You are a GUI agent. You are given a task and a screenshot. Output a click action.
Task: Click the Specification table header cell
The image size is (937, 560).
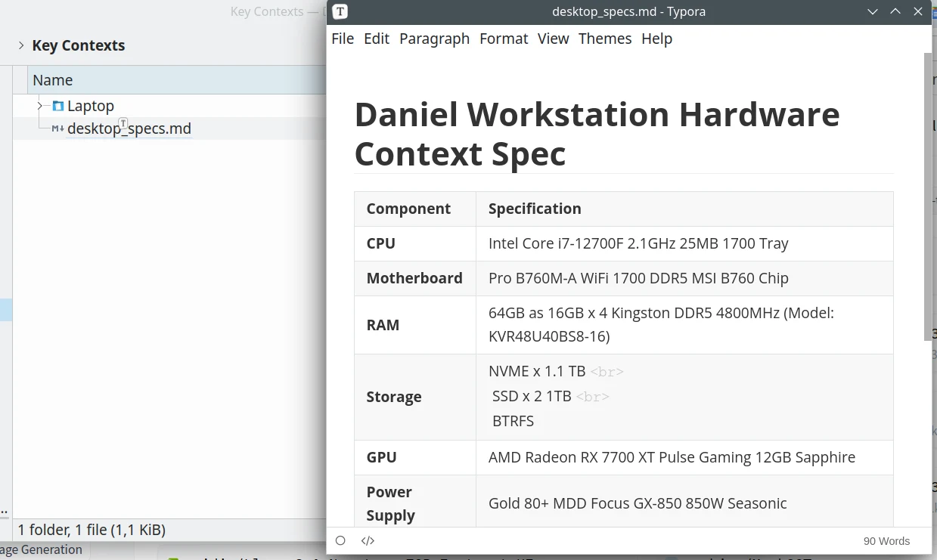pos(684,209)
